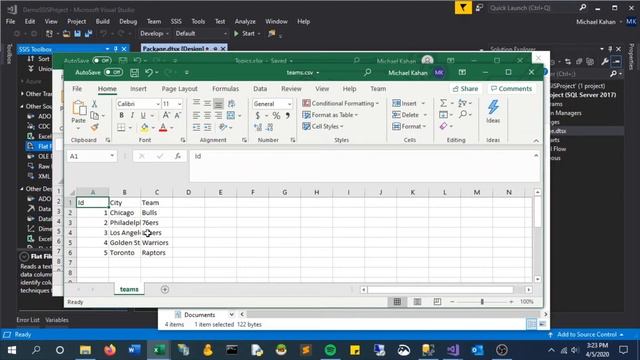Toggle Italic formatting in Excel

click(x=132, y=116)
